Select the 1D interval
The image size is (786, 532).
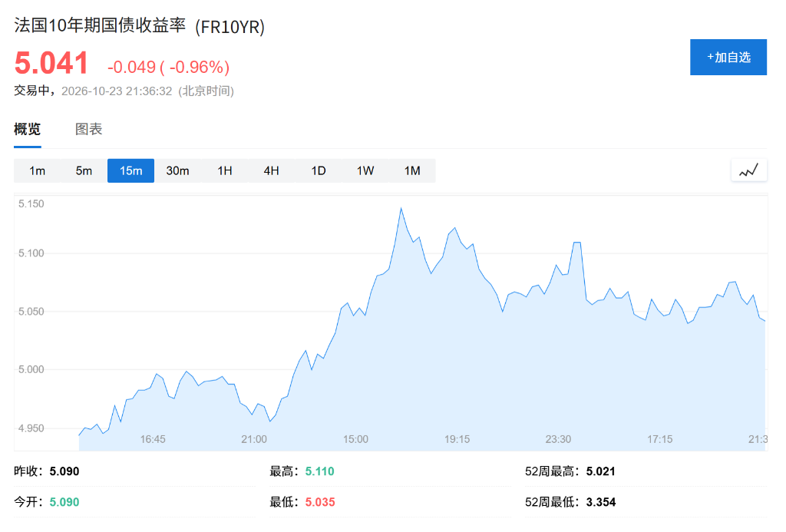point(319,170)
